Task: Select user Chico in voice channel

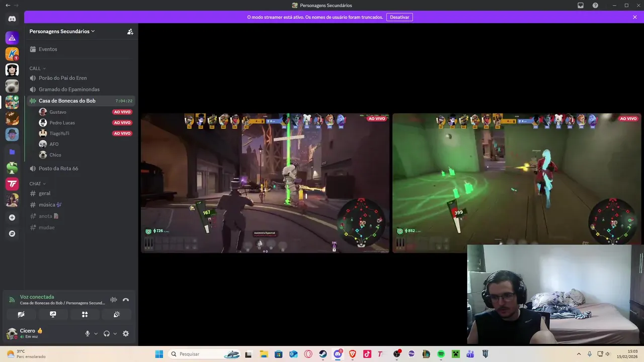Action: click(x=85, y=155)
